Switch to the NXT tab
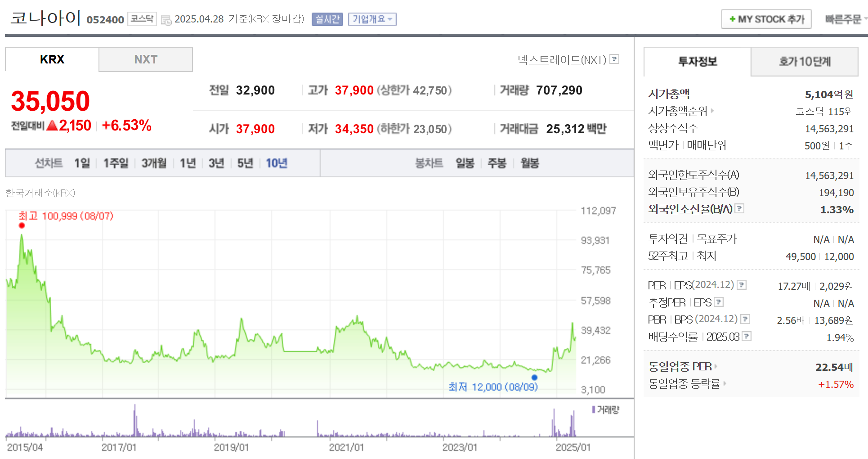The width and height of the screenshot is (868, 459). (x=146, y=59)
